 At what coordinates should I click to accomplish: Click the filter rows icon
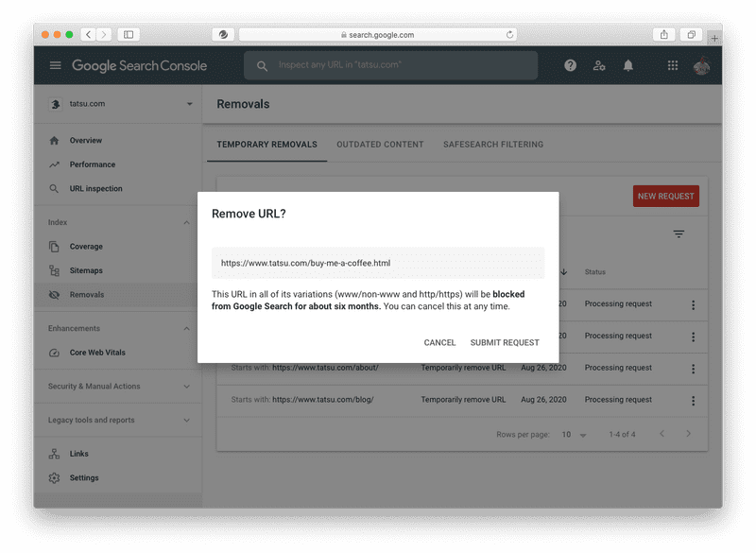(679, 233)
